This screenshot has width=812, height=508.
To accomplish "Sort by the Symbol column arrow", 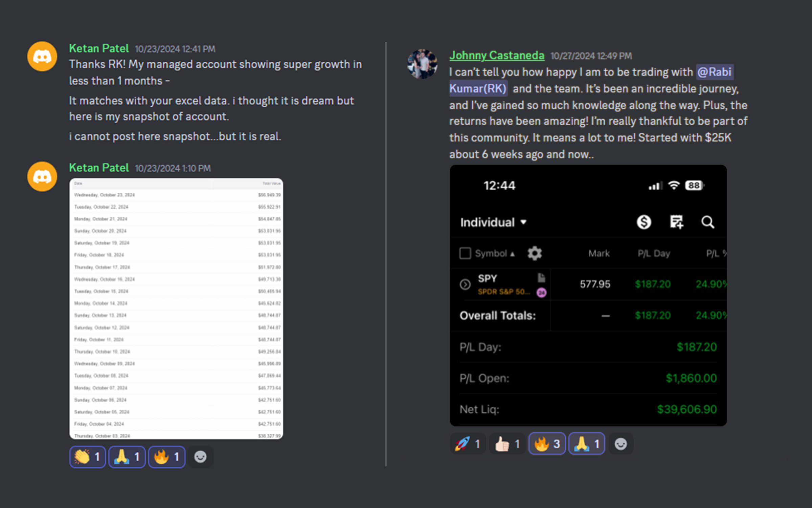I will coord(512,254).
